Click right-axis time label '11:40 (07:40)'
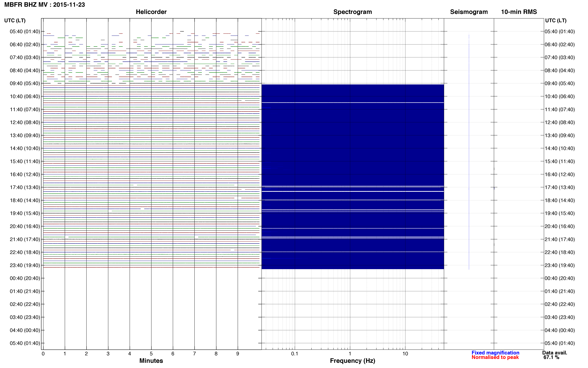This screenshot has width=588, height=368. (x=560, y=110)
